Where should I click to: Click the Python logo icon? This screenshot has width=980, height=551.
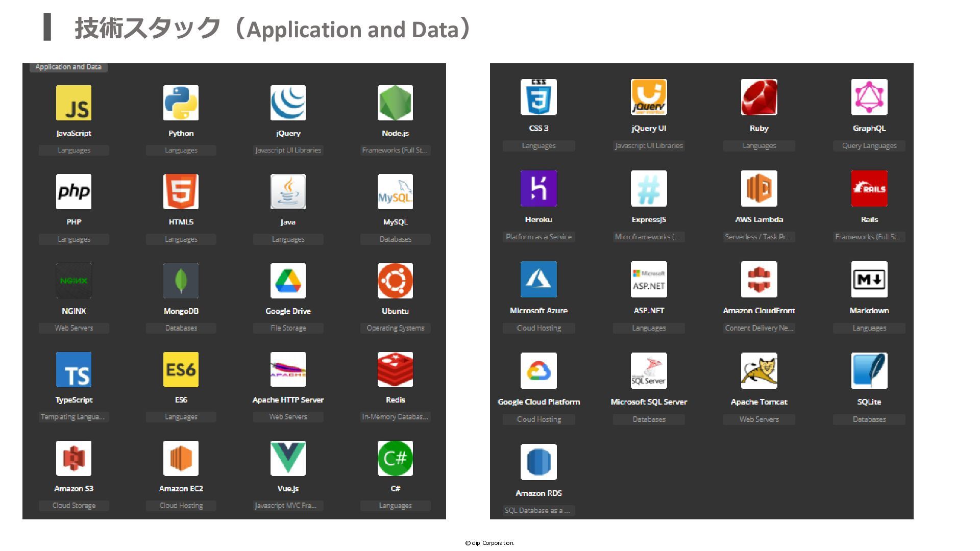tap(181, 103)
